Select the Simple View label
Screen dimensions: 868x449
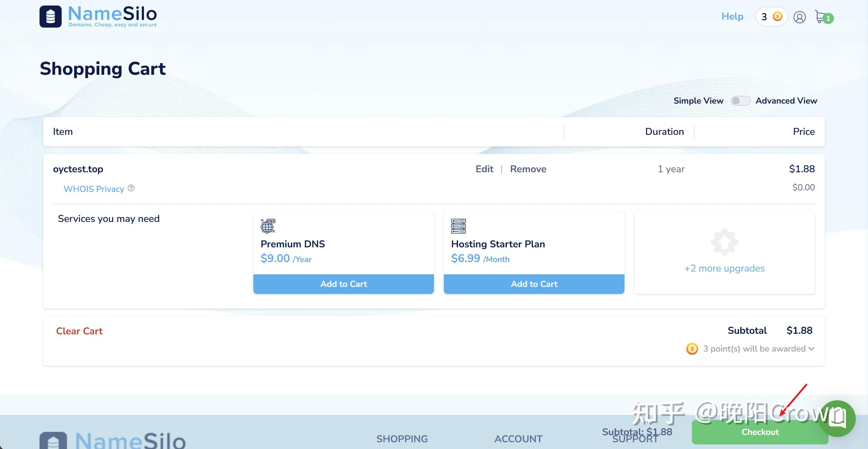[698, 101]
